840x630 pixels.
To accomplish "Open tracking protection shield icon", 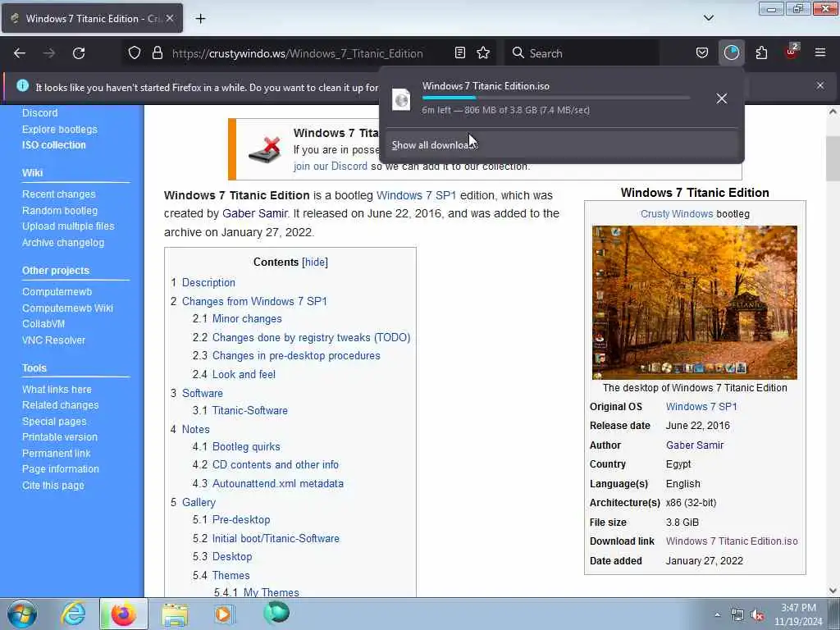I will click(x=135, y=53).
